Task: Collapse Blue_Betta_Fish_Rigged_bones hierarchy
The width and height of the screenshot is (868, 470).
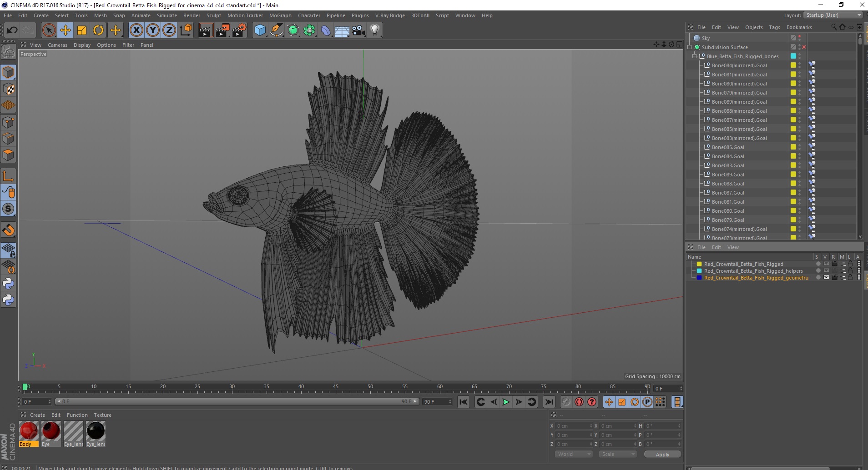Action: pos(695,56)
